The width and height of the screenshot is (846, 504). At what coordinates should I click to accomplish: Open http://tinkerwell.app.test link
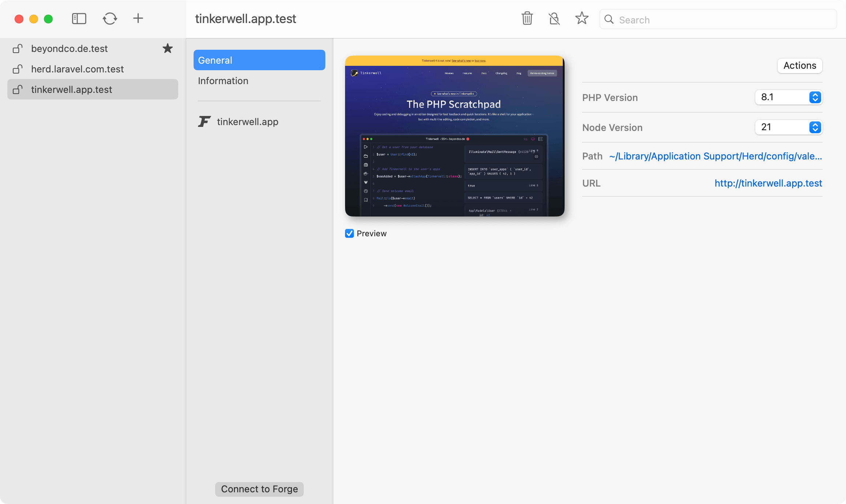pyautogui.click(x=768, y=183)
